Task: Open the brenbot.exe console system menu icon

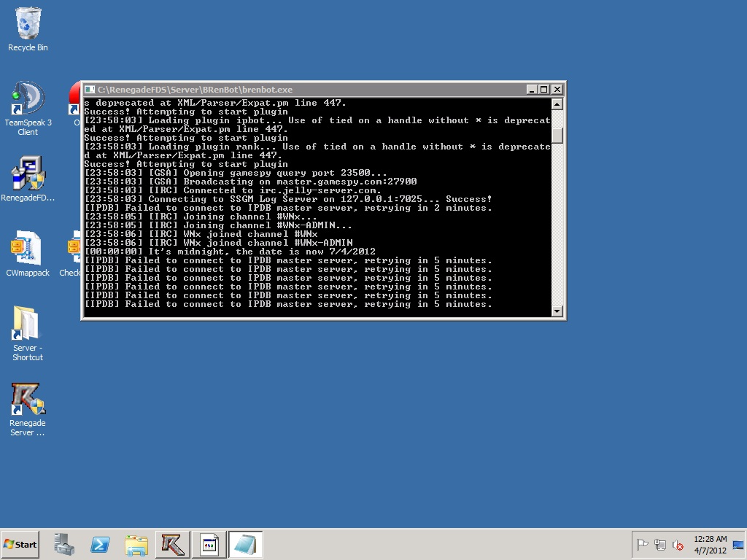Action: click(90, 90)
